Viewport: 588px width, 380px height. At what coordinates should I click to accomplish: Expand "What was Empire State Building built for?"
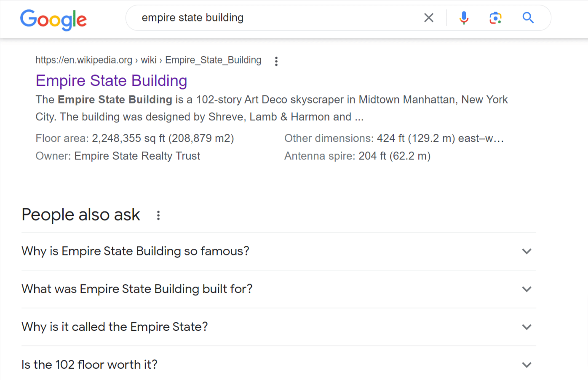137,289
